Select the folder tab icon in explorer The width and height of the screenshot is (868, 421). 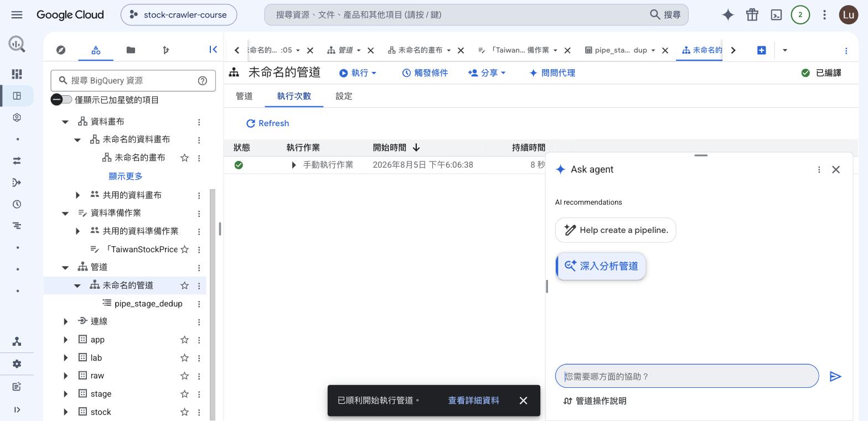tap(131, 50)
